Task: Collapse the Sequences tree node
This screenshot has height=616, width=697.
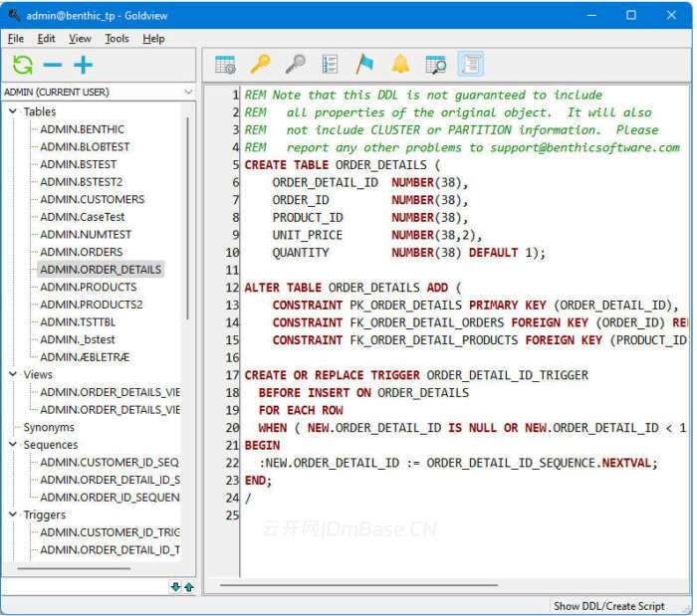Action: point(13,445)
